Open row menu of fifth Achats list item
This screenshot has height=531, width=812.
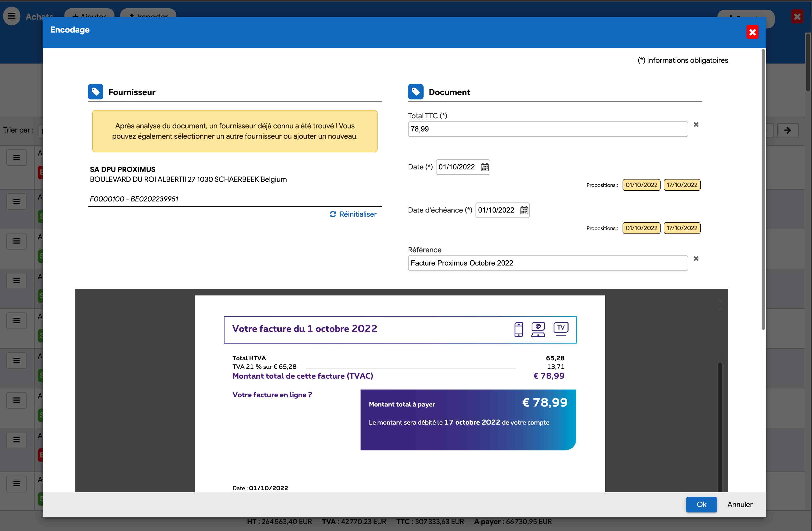(16, 321)
